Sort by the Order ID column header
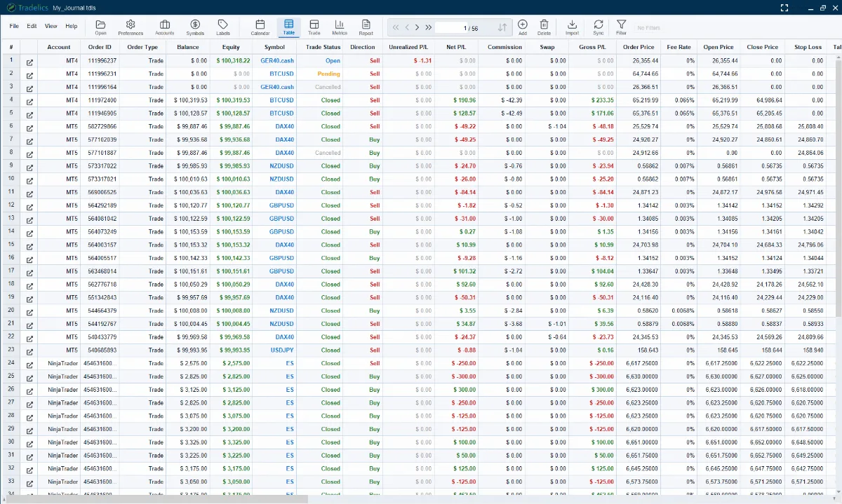Viewport: 842px width, 504px height. pyautogui.click(x=100, y=47)
